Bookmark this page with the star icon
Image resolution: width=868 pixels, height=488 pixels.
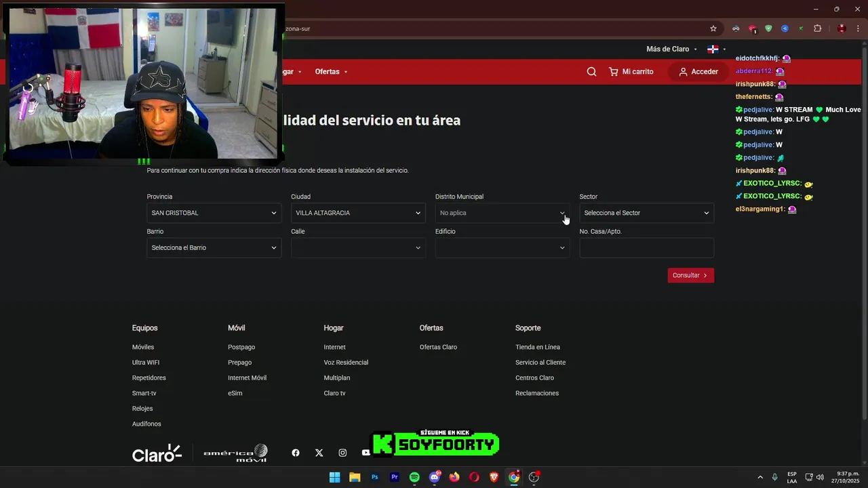pos(713,28)
